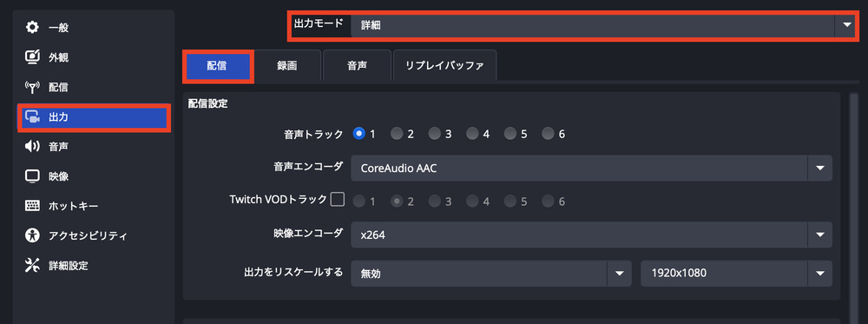Open the 一般 settings gear icon
868x324 pixels.
coord(33,27)
